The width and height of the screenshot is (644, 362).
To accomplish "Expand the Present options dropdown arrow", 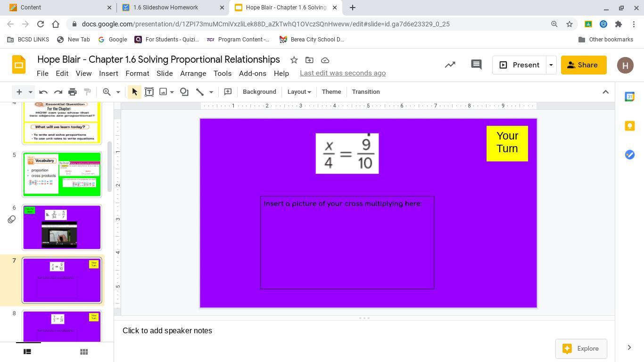I will 551,65.
